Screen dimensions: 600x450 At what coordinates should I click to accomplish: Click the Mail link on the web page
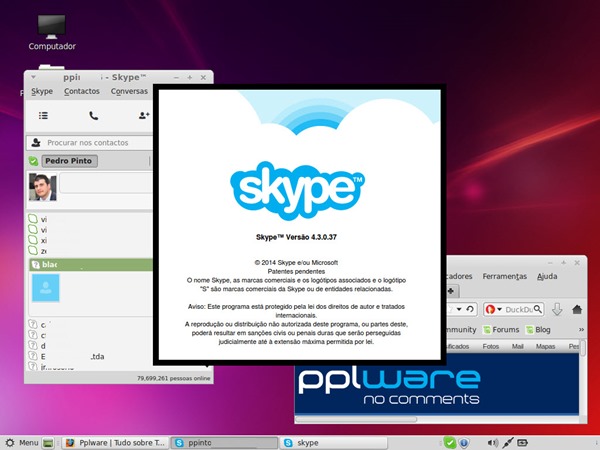coord(517,346)
